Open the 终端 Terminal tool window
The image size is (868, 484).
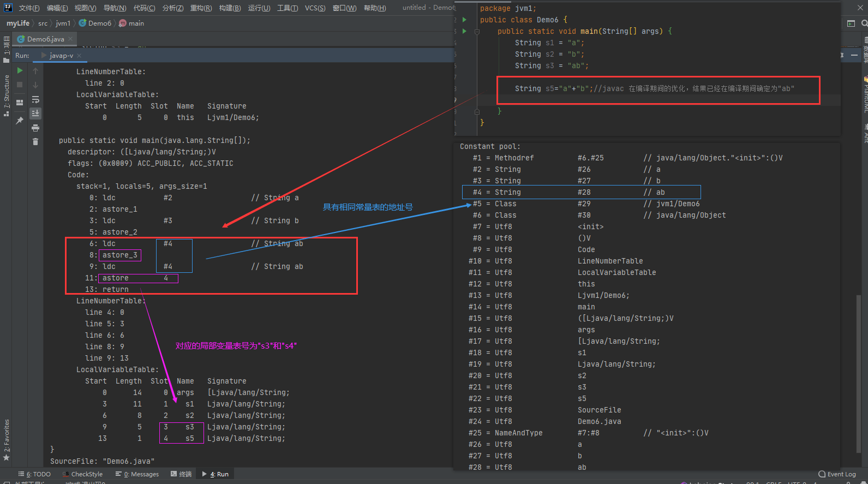(181, 474)
